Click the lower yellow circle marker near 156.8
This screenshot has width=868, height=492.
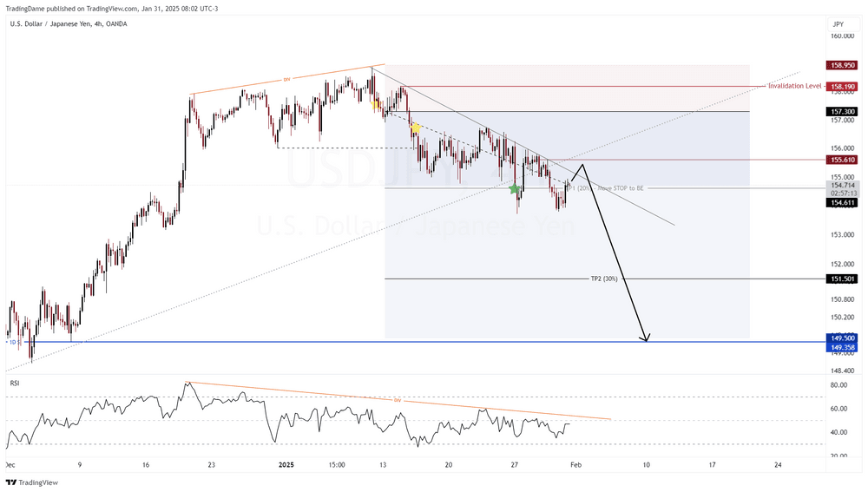click(416, 128)
